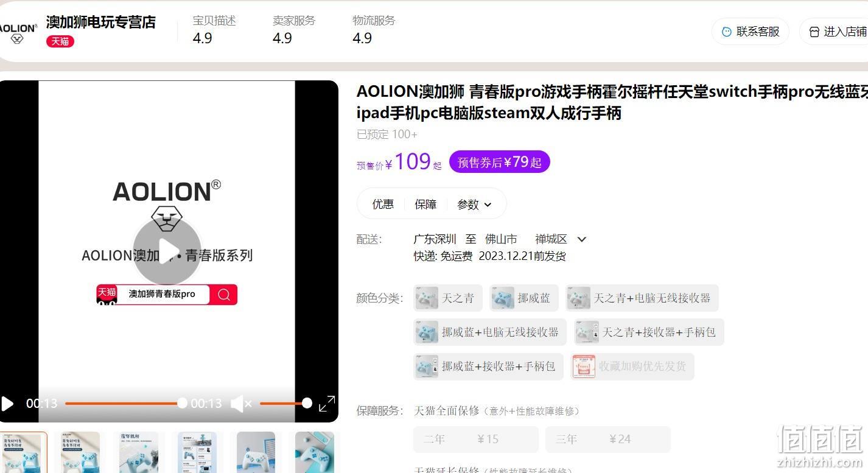Image resolution: width=868 pixels, height=473 pixels.
Task: Click the 物流服务 4.9 rating
Action: tap(374, 30)
